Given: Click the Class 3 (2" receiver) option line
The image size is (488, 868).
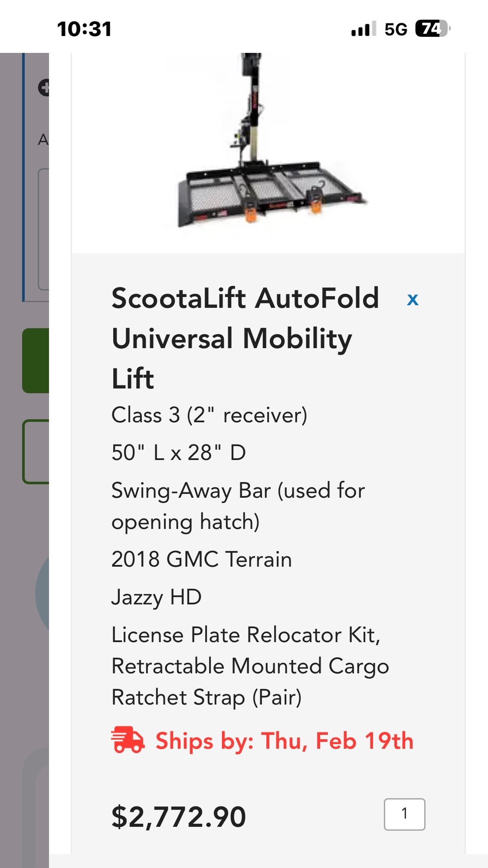Looking at the screenshot, I should point(209,415).
